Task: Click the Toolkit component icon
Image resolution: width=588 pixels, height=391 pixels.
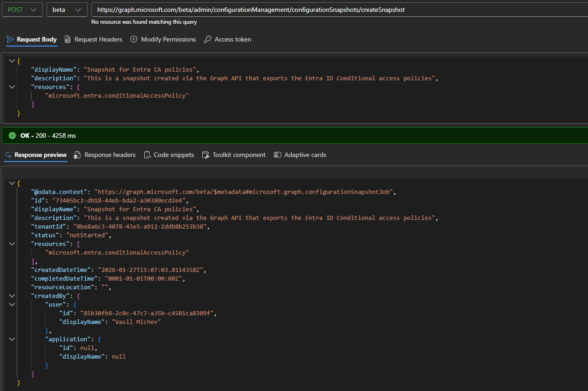Action: click(x=205, y=155)
